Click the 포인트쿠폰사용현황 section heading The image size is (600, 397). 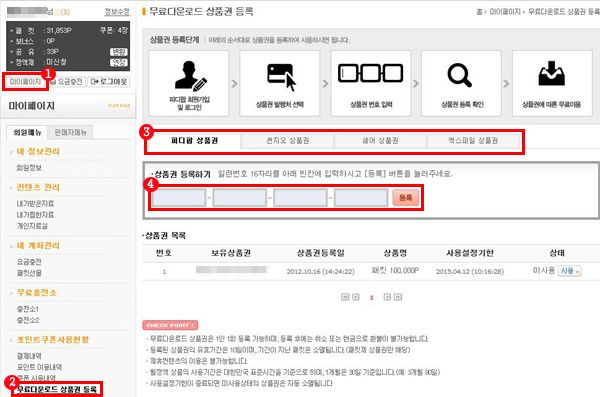52,340
